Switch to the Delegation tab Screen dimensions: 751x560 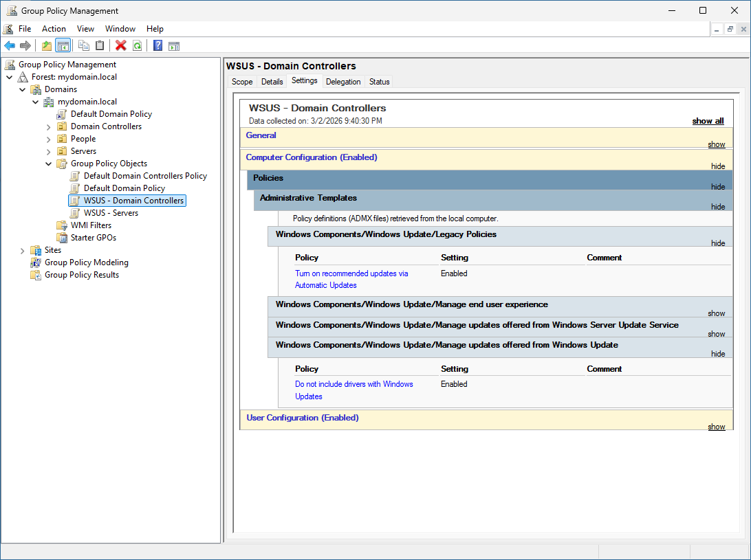point(343,82)
